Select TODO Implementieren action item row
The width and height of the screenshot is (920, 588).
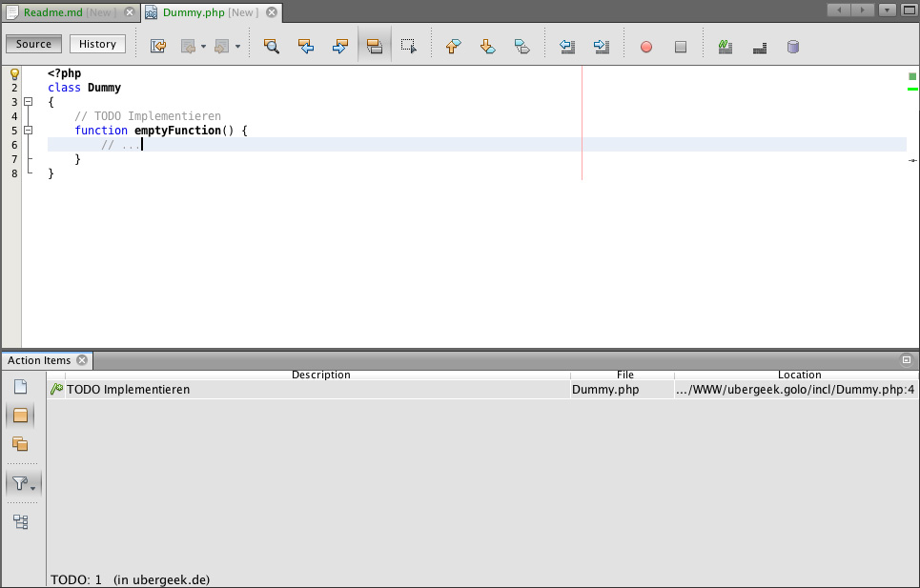point(482,389)
